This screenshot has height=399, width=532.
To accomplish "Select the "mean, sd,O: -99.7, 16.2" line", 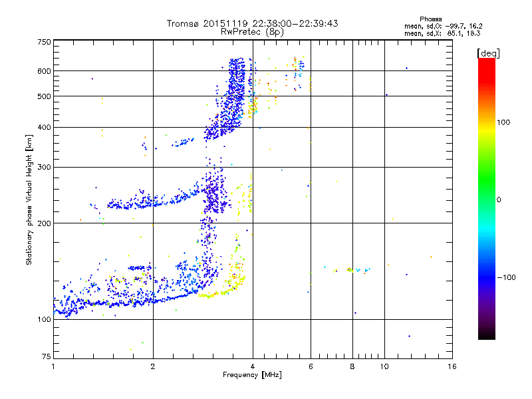I will (x=443, y=26).
